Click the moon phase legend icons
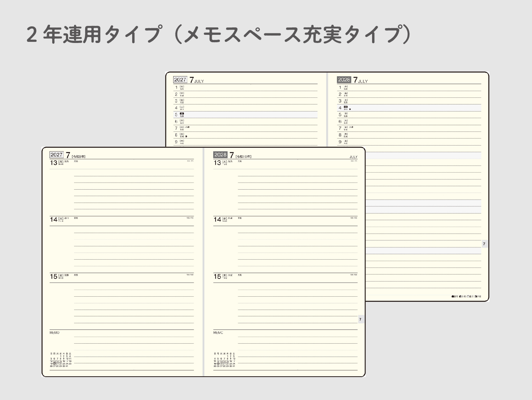532x400 pixels. [466, 296]
